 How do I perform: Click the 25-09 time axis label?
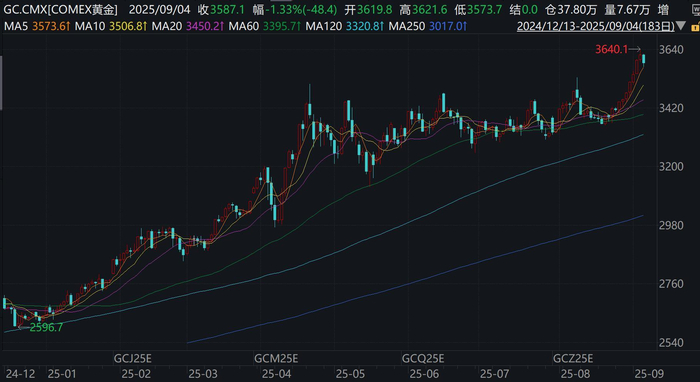click(x=650, y=373)
